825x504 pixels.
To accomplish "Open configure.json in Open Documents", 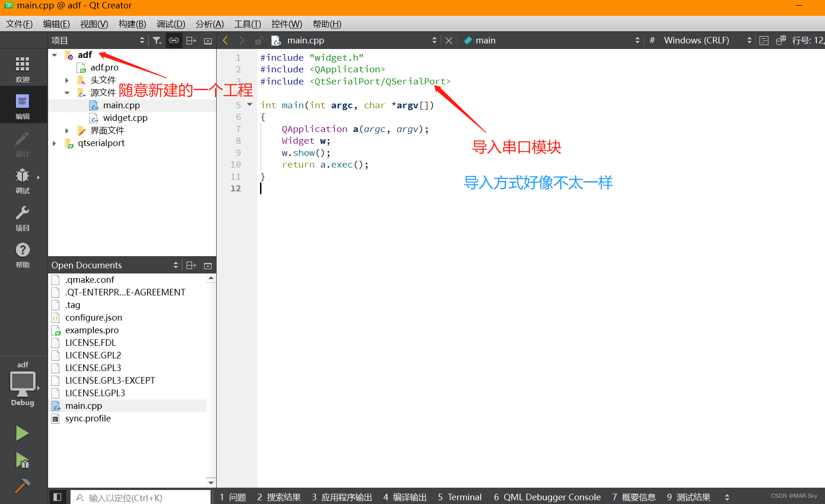I will (93, 318).
